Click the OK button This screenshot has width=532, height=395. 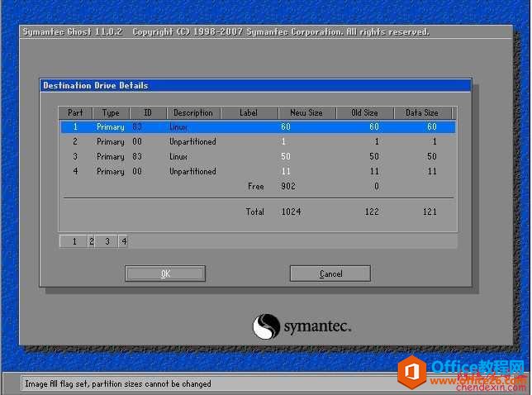click(165, 274)
